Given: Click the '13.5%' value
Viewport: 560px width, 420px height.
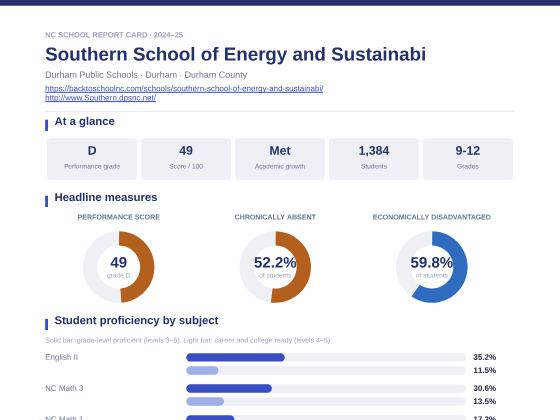Looking at the screenshot, I should 485,401.
